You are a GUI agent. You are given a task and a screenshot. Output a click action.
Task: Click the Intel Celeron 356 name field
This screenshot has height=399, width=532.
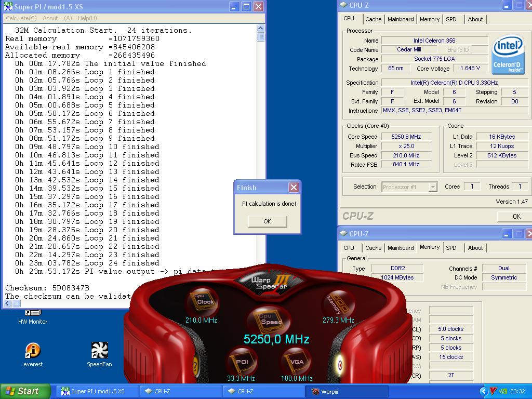434,41
